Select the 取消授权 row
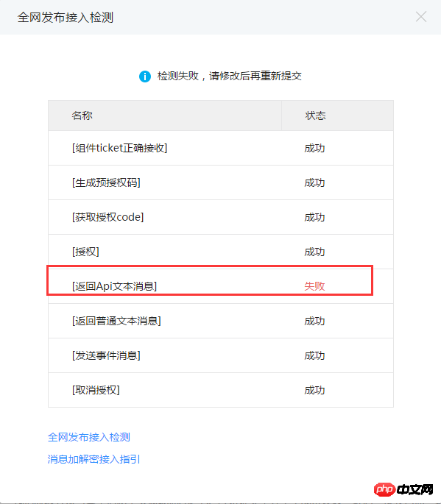 (x=221, y=390)
